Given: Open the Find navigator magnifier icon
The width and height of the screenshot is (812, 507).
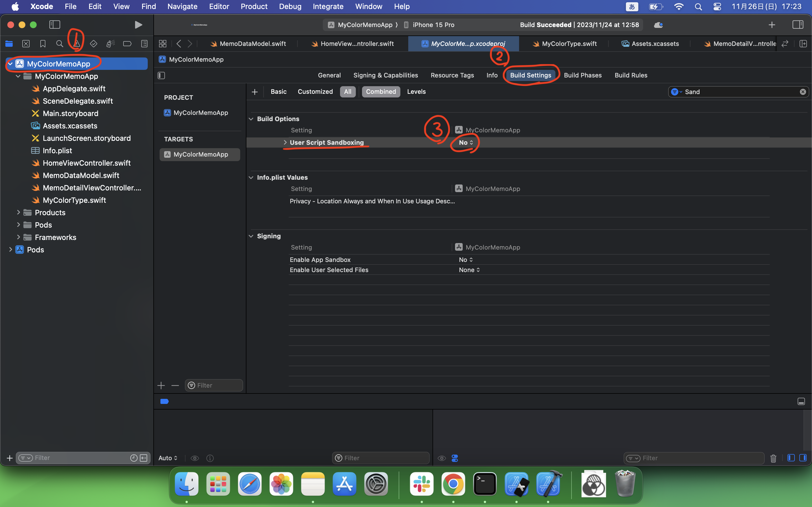Looking at the screenshot, I should pyautogui.click(x=59, y=44).
